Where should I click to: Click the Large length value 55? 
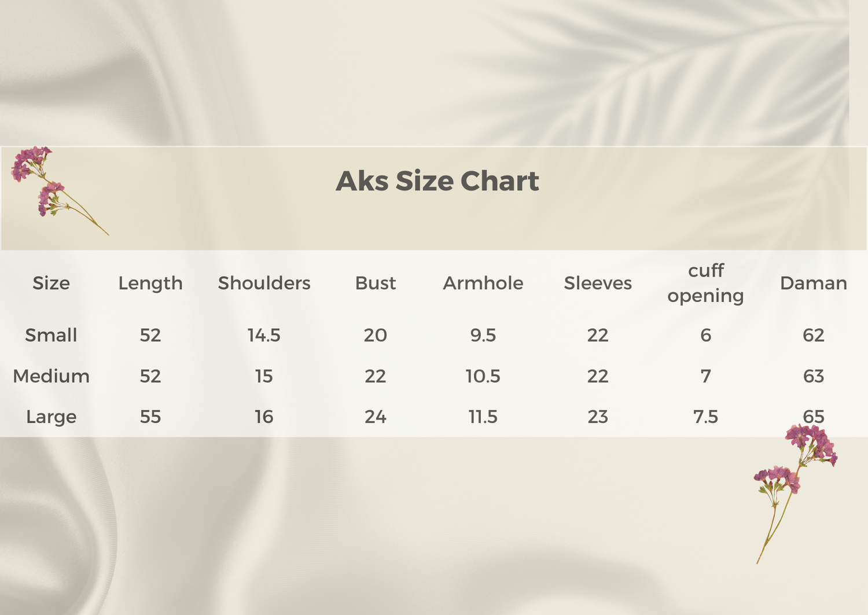tap(150, 417)
